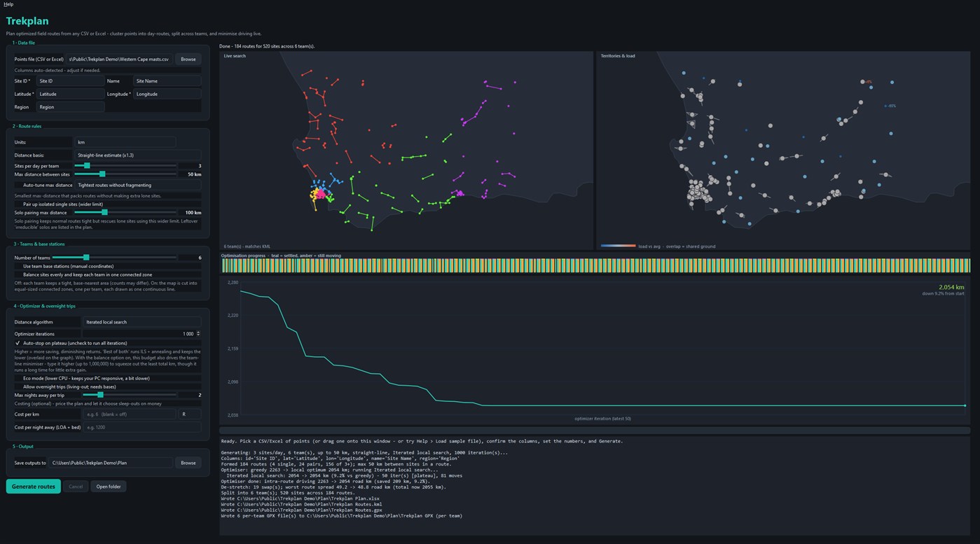This screenshot has height=544, width=980.
Task: Click the Optimizer iterations stepper arrows
Action: point(198,334)
